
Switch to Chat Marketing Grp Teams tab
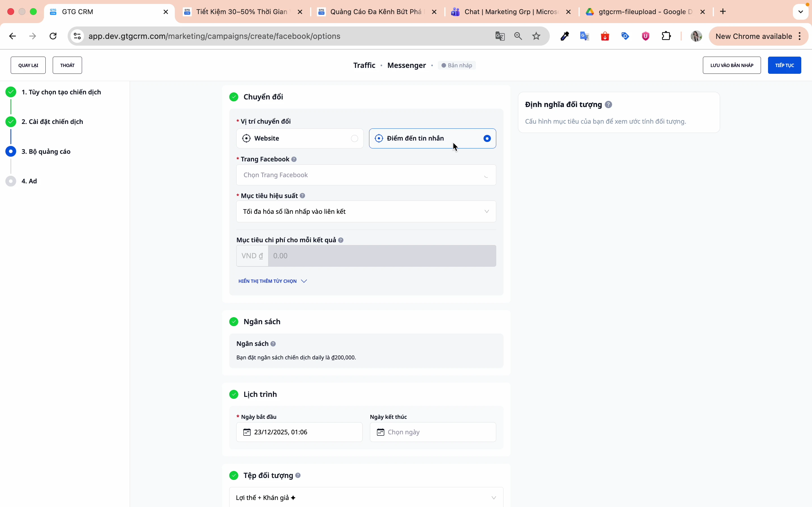coord(510,12)
